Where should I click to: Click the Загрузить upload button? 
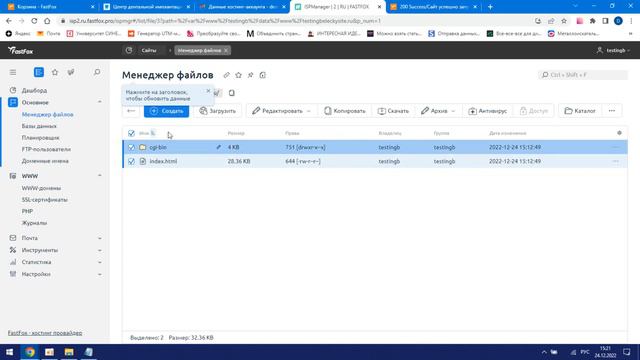coord(218,111)
